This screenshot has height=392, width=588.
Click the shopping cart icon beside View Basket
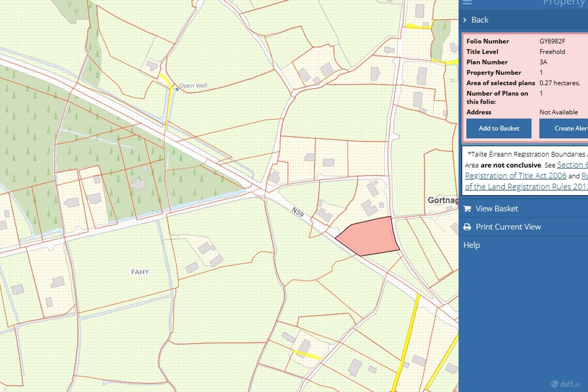pos(468,209)
